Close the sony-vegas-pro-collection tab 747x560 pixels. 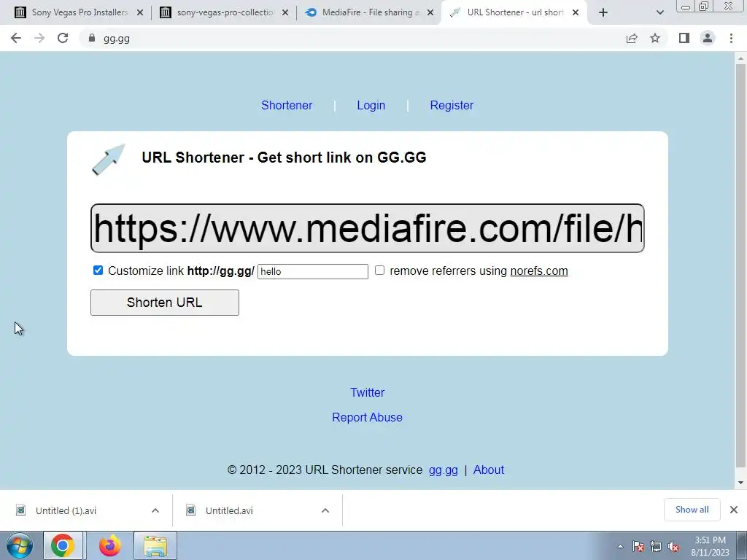coord(285,12)
